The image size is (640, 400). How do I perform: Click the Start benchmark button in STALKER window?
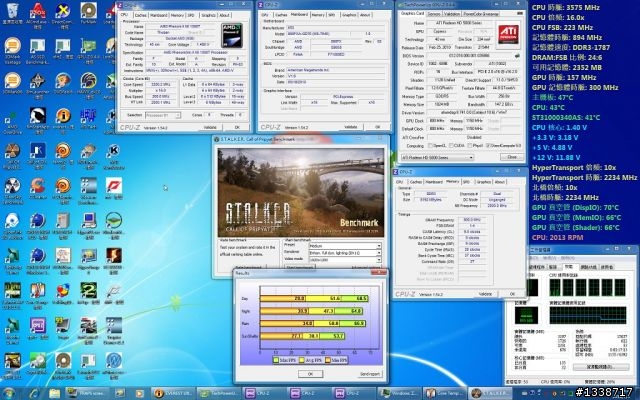[x=300, y=267]
